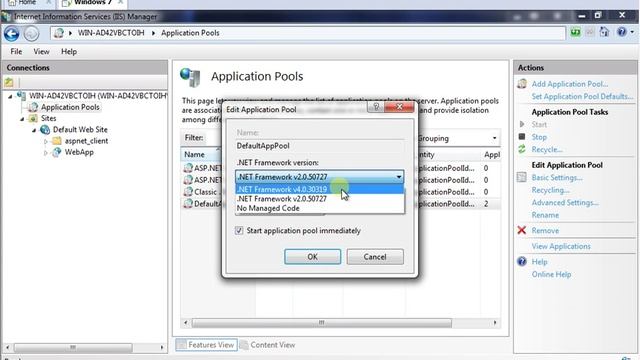The width and height of the screenshot is (640, 360).
Task: Open Advanced Settings link
Action: 565,202
